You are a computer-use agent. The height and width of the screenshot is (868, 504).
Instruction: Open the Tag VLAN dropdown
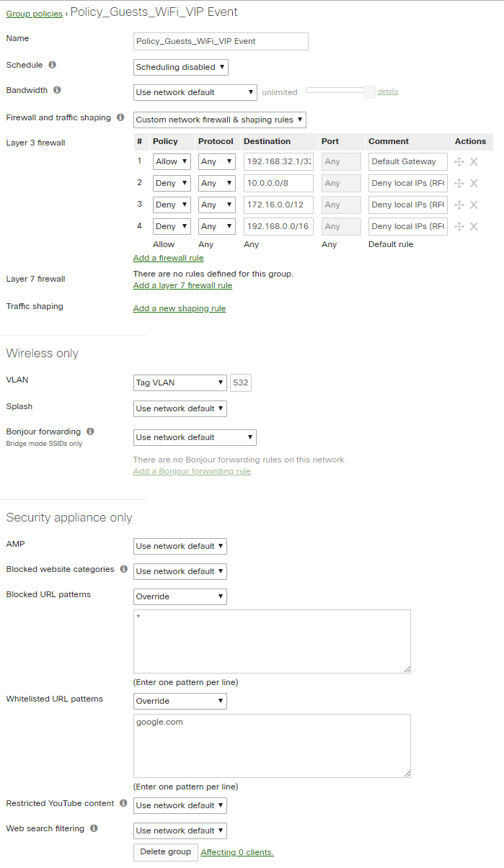[180, 382]
